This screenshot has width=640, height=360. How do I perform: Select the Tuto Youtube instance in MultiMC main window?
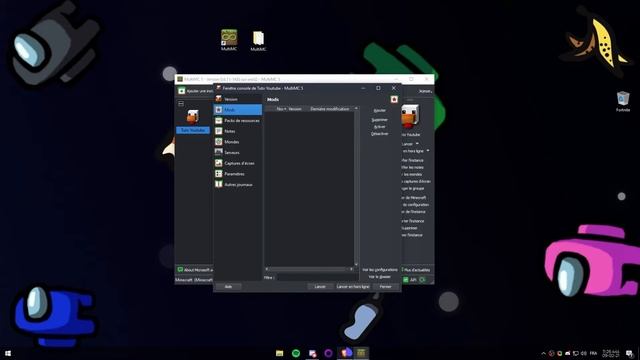pyautogui.click(x=193, y=121)
